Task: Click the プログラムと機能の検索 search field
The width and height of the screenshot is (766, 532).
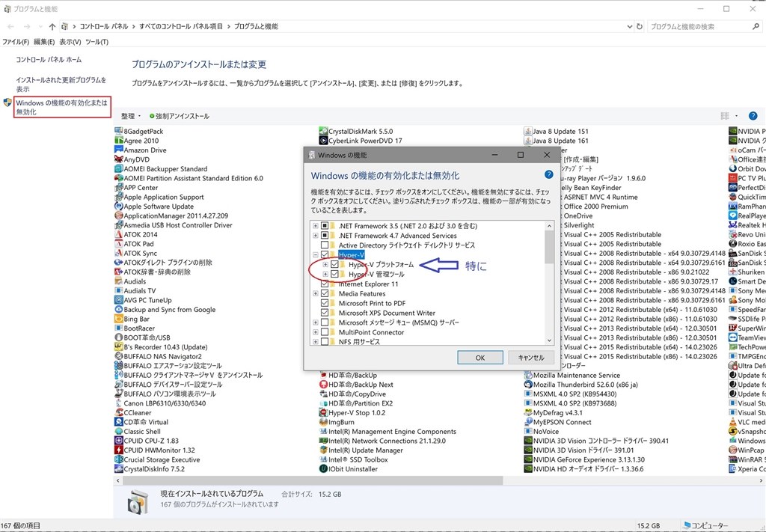Action: pyautogui.click(x=699, y=26)
